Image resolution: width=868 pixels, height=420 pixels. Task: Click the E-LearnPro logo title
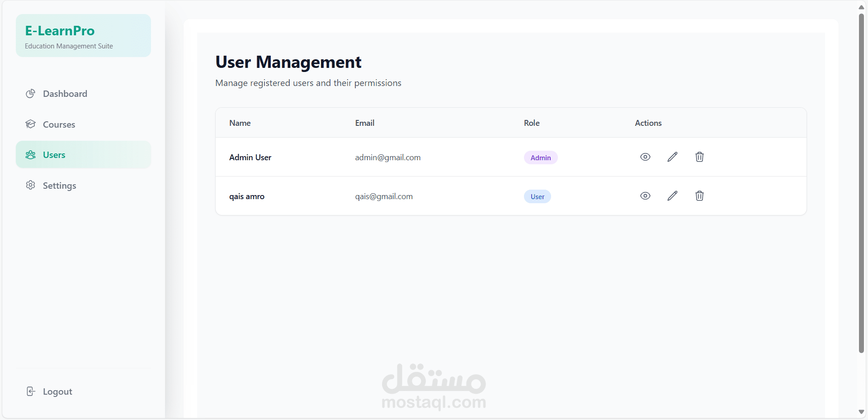pyautogui.click(x=60, y=31)
